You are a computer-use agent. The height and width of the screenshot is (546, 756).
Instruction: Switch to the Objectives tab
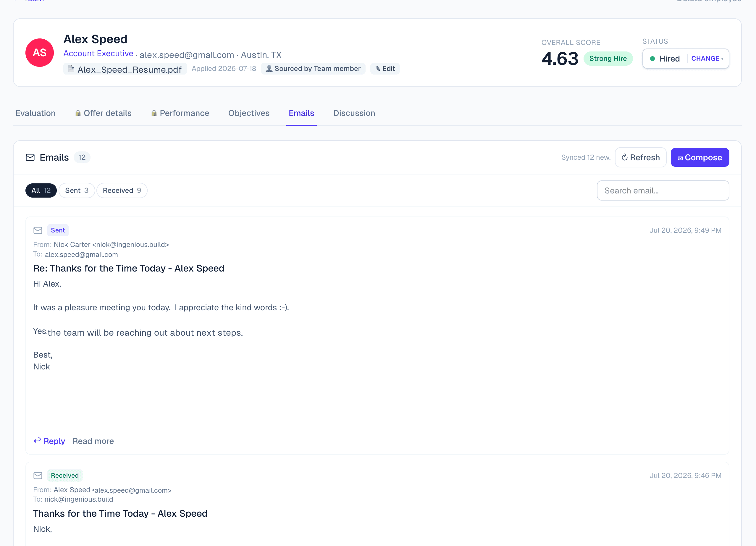(249, 113)
